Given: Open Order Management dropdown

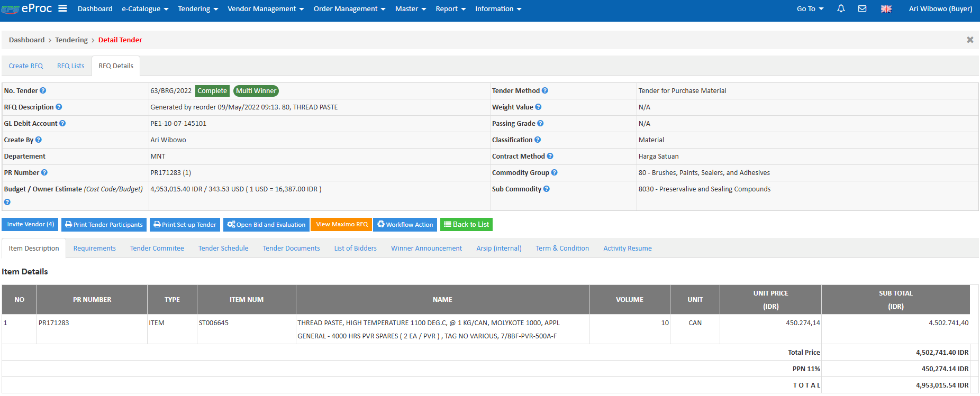Looking at the screenshot, I should pyautogui.click(x=349, y=9).
